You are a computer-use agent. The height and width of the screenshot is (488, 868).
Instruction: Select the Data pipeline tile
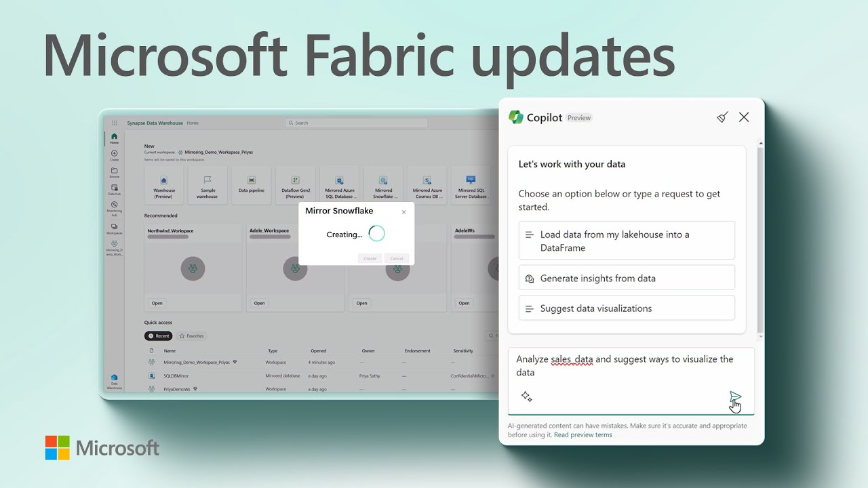coord(251,185)
